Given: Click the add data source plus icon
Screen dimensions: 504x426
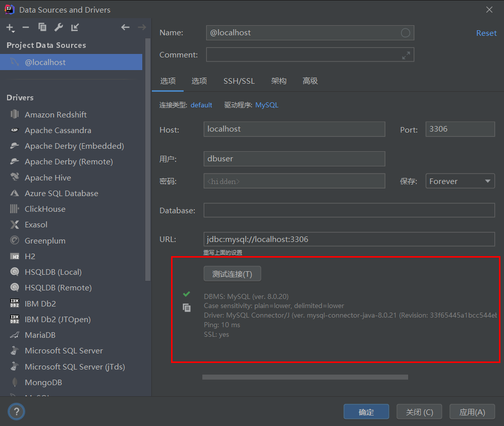Looking at the screenshot, I should coord(10,28).
